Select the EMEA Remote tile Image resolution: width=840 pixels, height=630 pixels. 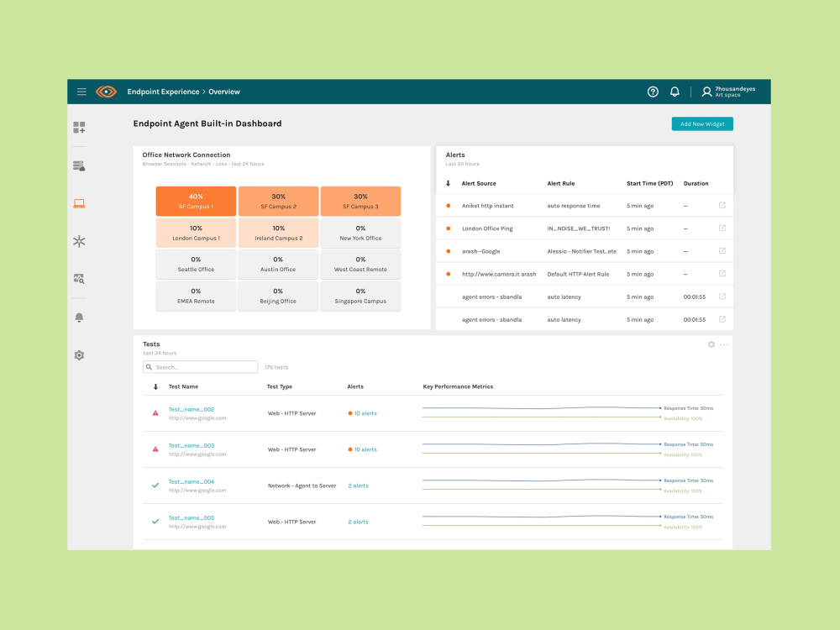click(196, 296)
